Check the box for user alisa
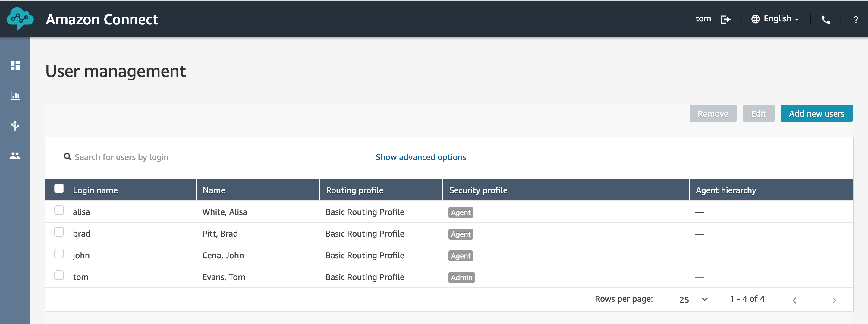Image resolution: width=868 pixels, height=324 pixels. pyautogui.click(x=59, y=210)
